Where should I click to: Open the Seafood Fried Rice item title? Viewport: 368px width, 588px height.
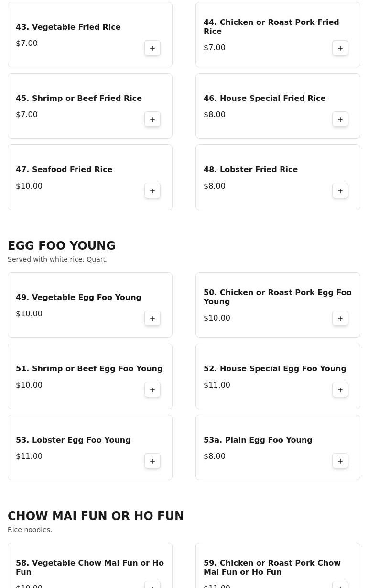point(64,169)
